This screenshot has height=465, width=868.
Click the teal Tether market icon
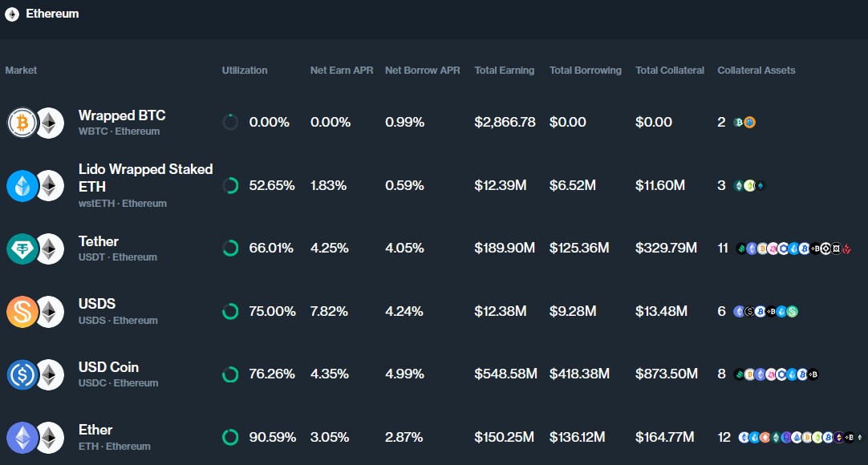pyautogui.click(x=22, y=249)
